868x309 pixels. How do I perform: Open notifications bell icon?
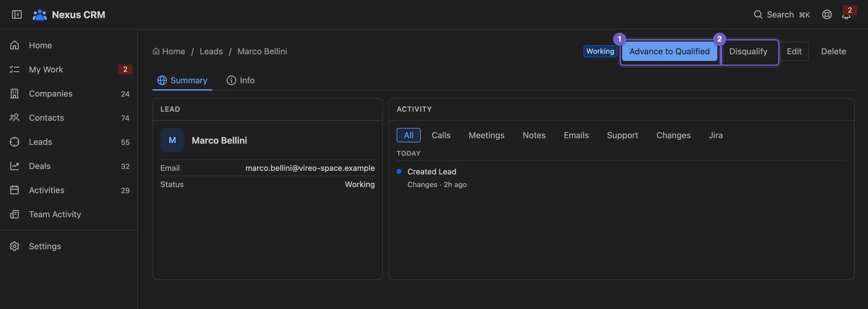tap(846, 15)
